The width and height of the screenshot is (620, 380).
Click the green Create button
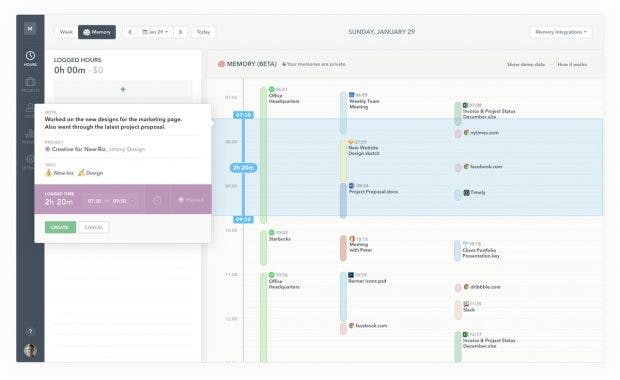tap(60, 227)
